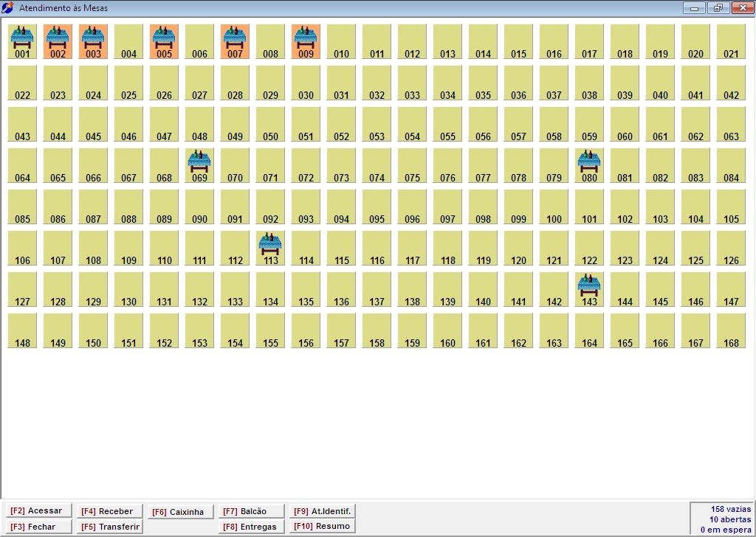The height and width of the screenshot is (537, 756).
Task: Click the F5 Transferir button
Action: tap(110, 527)
